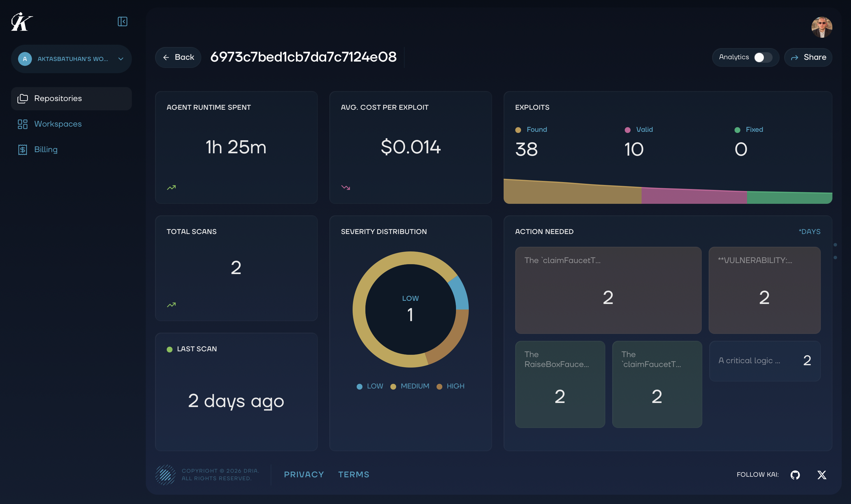Screen dimensions: 851x504
Task: Click the Dria logo near the copyright text
Action: [x=166, y=474]
